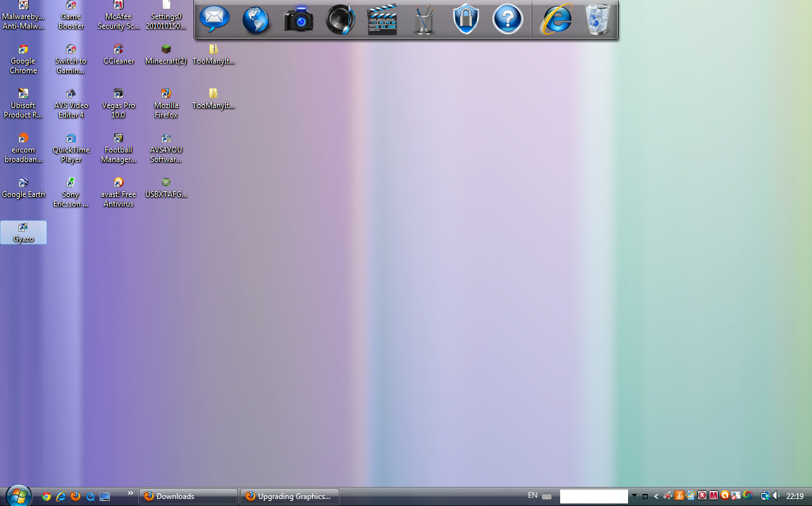Open the pencil cup dock icon

tap(424, 19)
